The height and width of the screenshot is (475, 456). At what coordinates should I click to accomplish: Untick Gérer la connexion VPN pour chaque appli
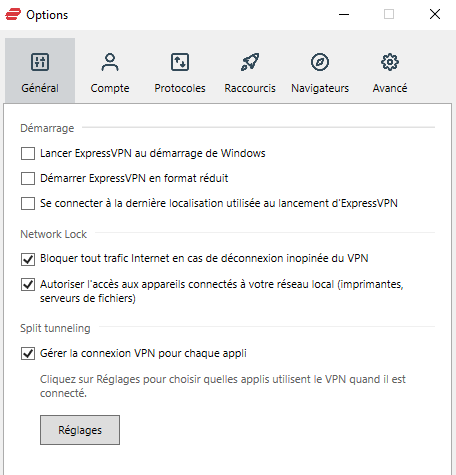28,354
